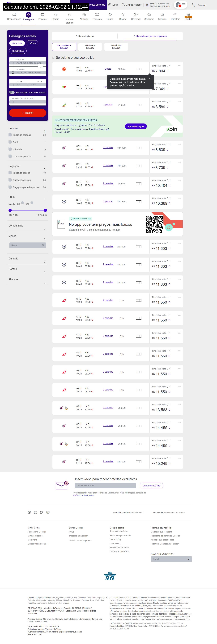Check 'Bagagem de mão' filter

(10, 180)
